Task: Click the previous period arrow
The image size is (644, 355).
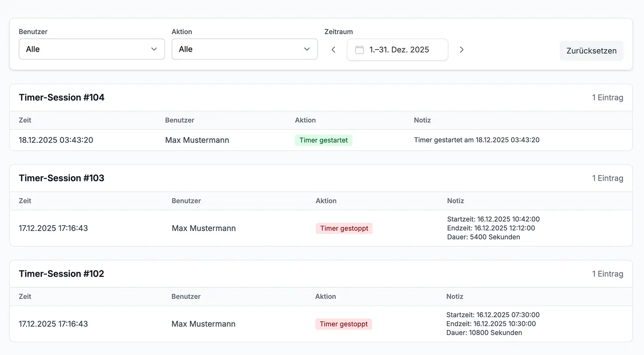Action: point(333,50)
